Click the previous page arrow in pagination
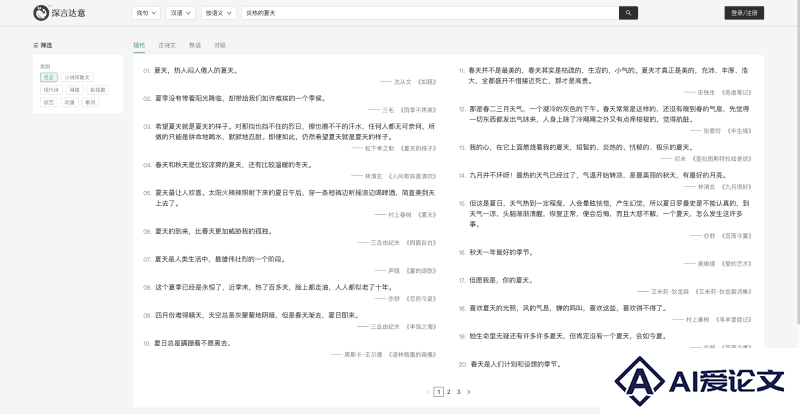The height and width of the screenshot is (414, 800). coord(428,392)
